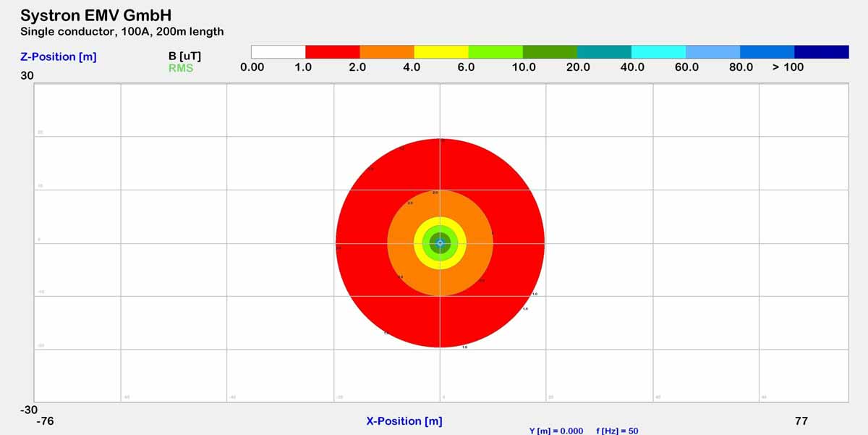Click the light green 6.0 legend swatch
868x435 pixels.
(x=495, y=51)
